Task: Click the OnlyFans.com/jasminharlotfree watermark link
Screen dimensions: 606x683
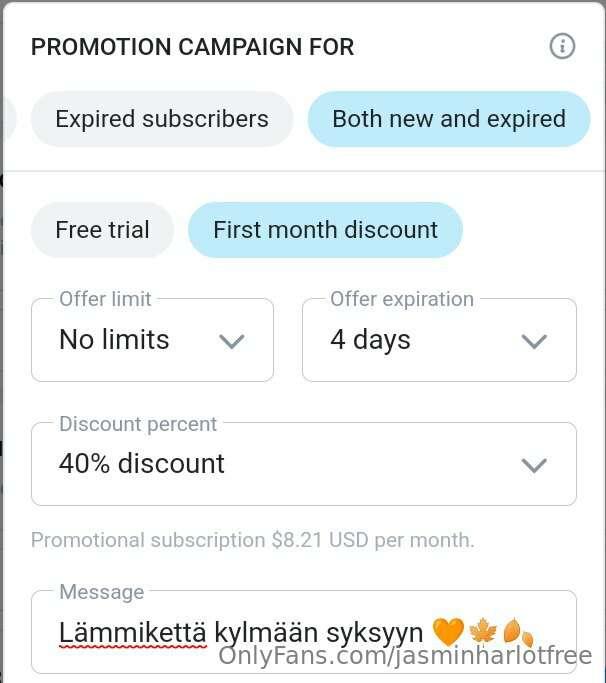Action: pyautogui.click(x=405, y=656)
